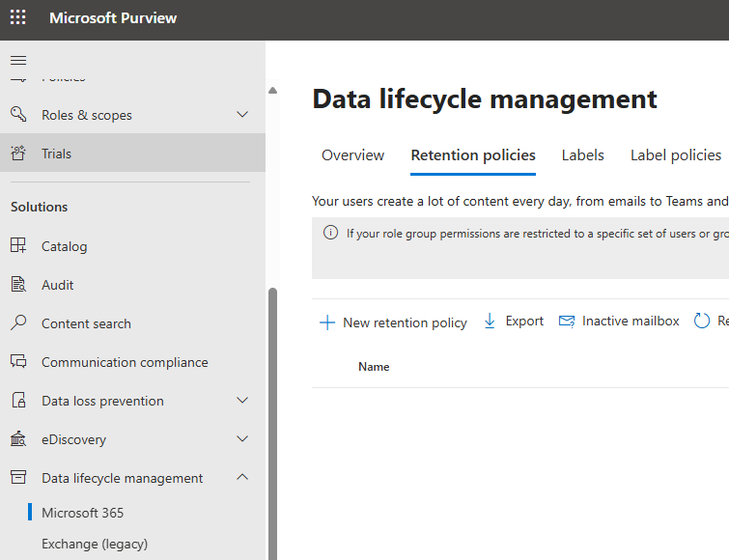Collapse navigation with the hamburger icon

18,60
